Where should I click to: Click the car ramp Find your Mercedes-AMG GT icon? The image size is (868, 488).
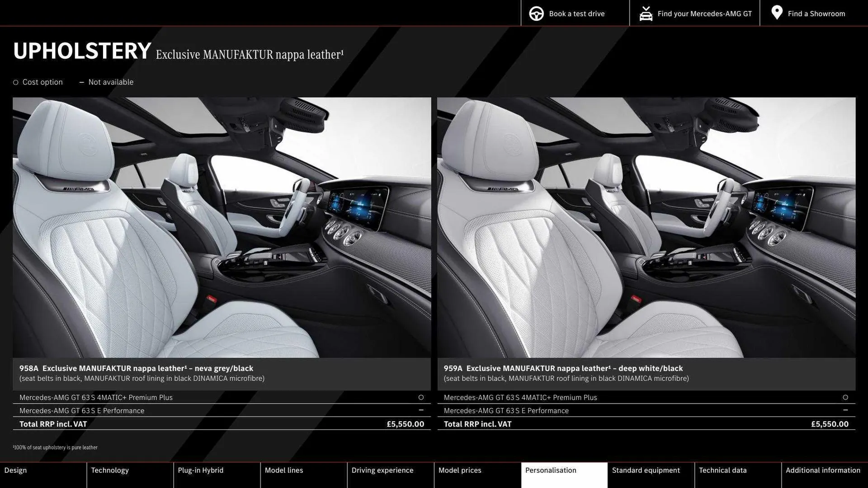point(646,13)
